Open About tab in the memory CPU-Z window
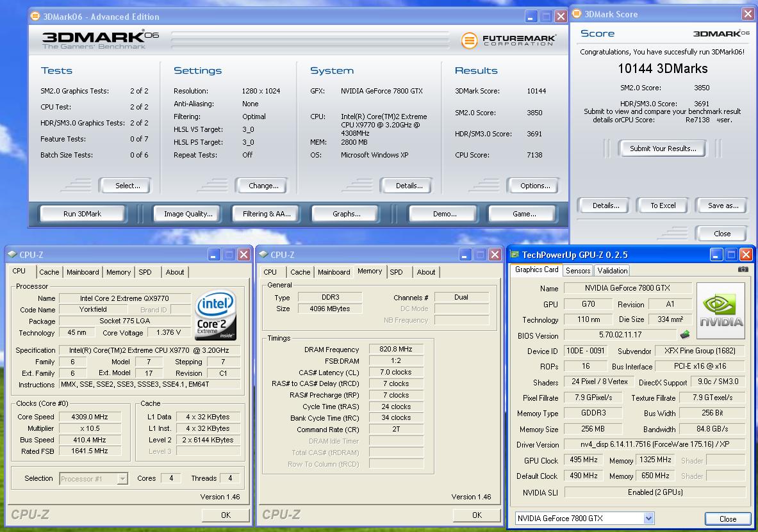 [x=426, y=272]
